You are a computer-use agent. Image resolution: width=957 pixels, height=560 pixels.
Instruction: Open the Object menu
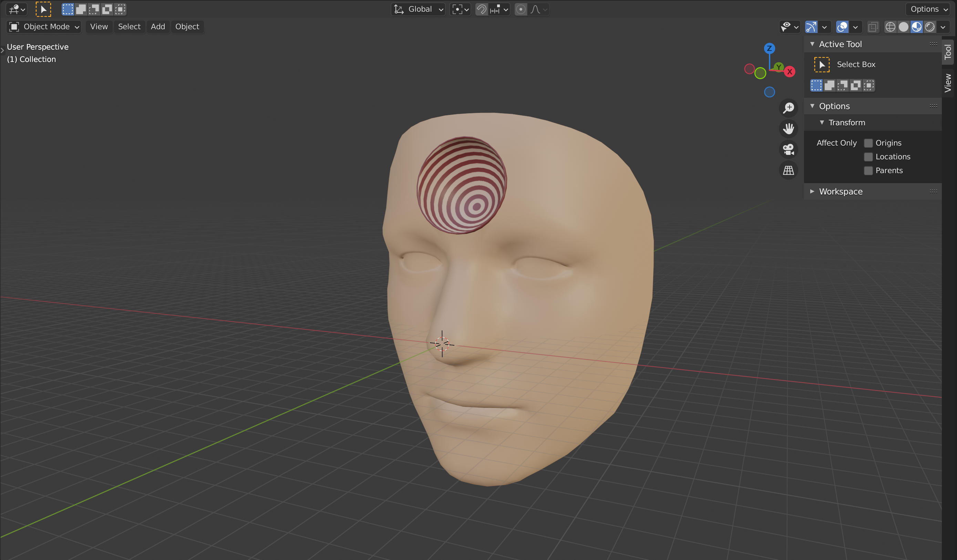coord(187,27)
